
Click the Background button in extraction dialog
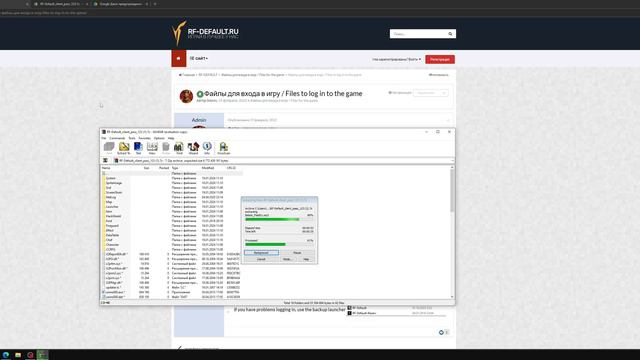click(x=261, y=253)
